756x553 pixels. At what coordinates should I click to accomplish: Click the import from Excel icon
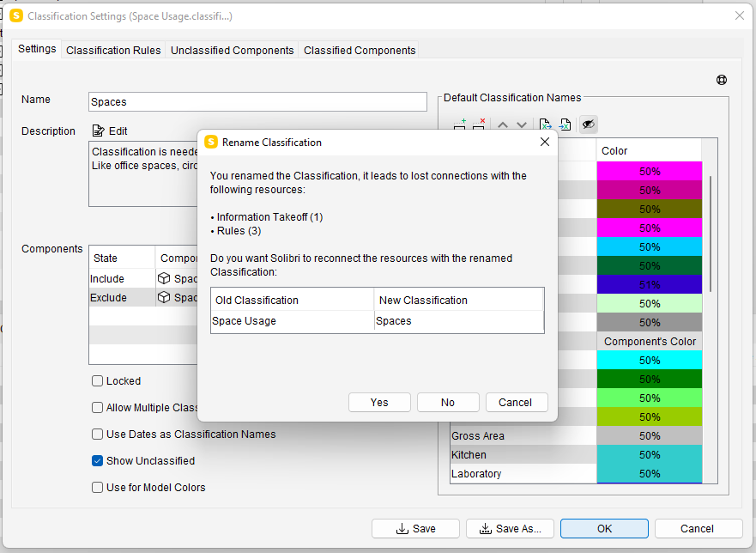coord(546,125)
